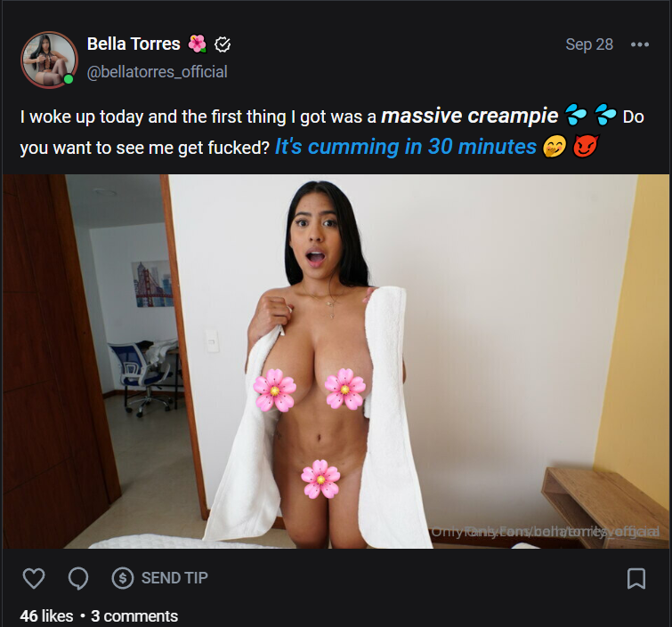Click the green online status dot
672x627 pixels.
(69, 79)
